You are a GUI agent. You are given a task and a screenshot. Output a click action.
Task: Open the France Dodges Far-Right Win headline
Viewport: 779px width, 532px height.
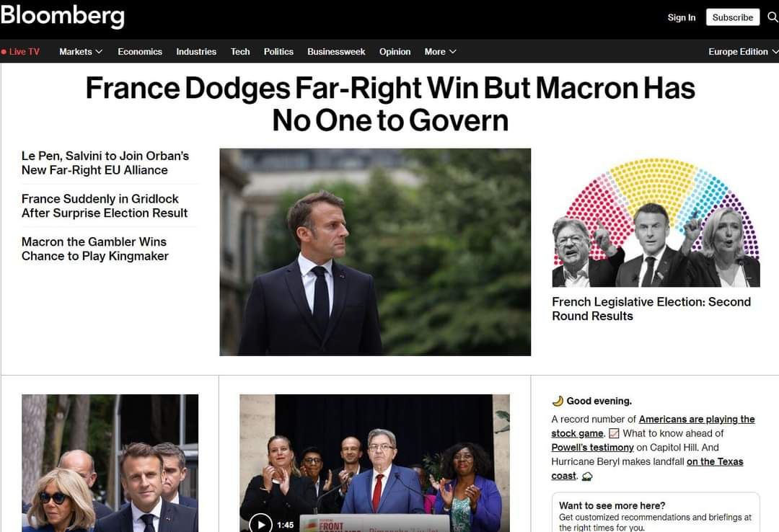coord(390,104)
